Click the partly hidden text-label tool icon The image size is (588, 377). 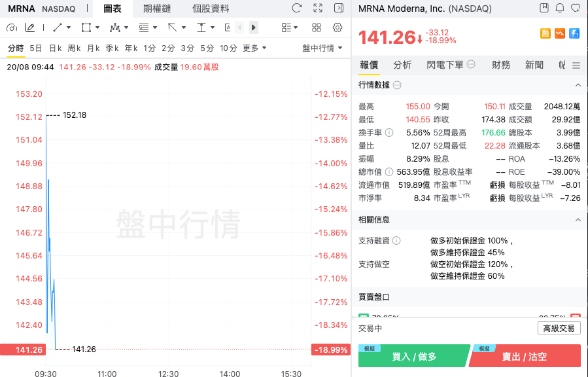pos(227,27)
